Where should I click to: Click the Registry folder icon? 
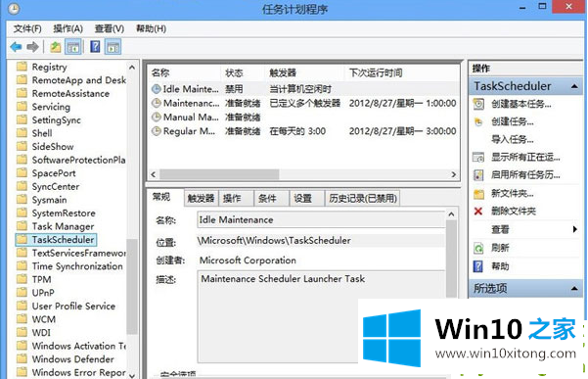(23, 67)
